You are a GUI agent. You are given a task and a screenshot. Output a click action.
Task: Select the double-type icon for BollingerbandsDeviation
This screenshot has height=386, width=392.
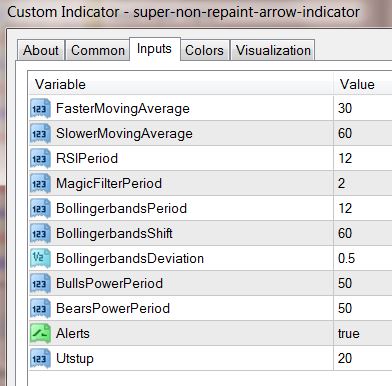tap(40, 258)
